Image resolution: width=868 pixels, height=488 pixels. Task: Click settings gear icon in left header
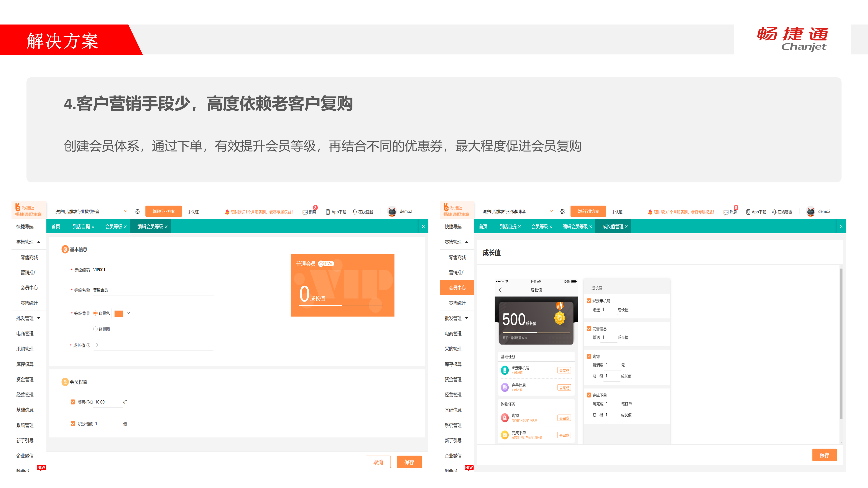pos(138,211)
